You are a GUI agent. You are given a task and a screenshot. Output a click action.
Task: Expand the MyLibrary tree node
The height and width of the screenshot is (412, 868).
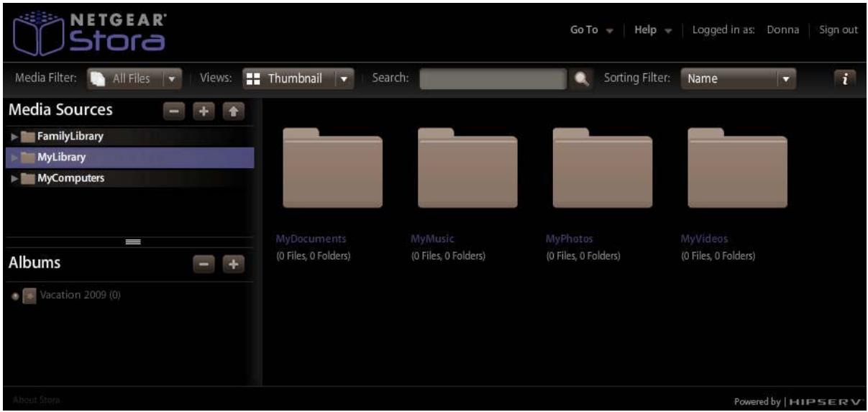point(15,157)
